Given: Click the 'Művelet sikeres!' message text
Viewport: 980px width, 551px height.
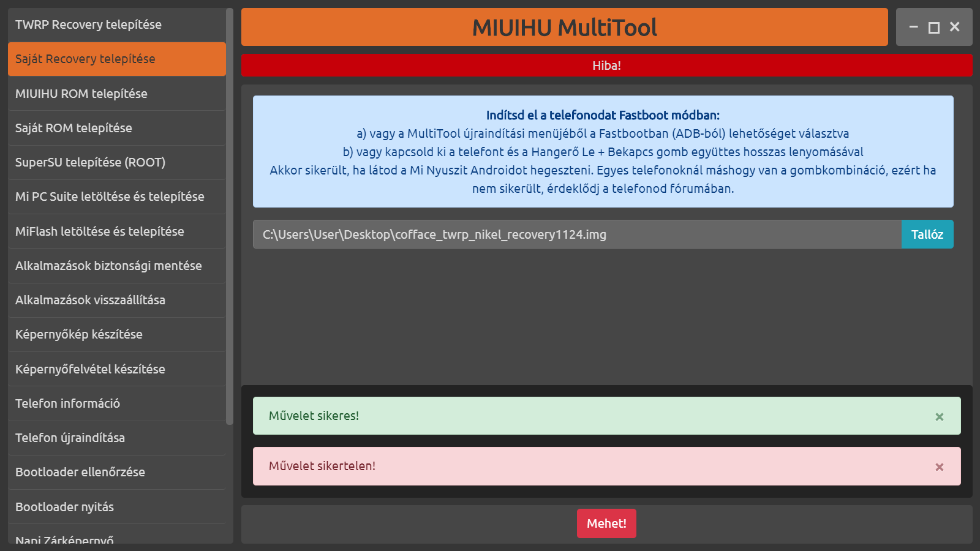Looking at the screenshot, I should point(314,416).
